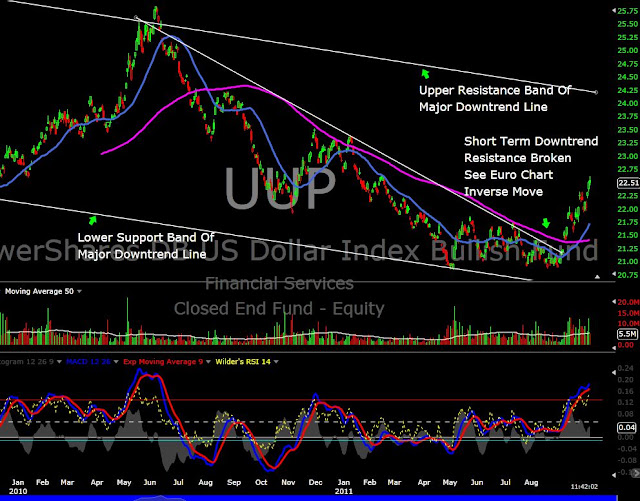640x501 pixels.
Task: Click the 15.0M volume axis label
Action: (x=629, y=313)
